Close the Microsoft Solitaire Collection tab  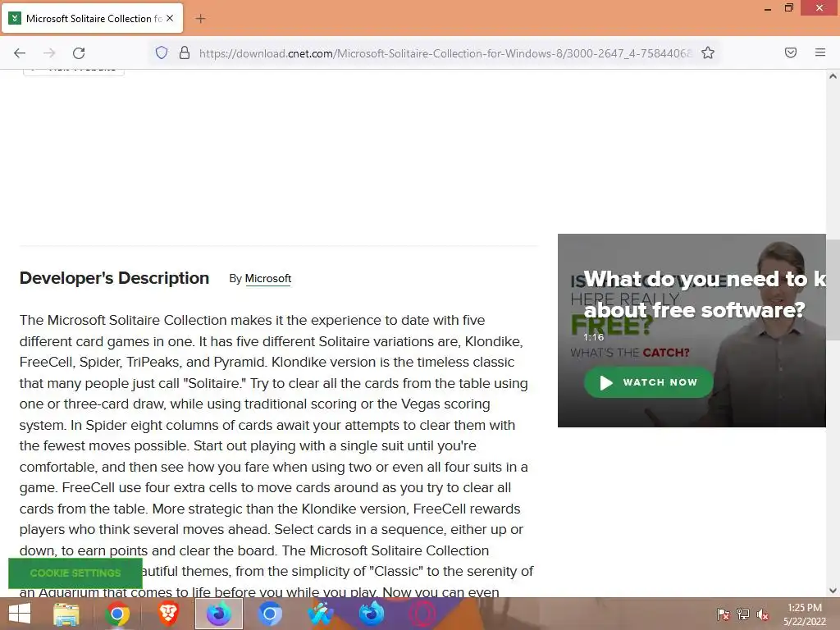click(170, 18)
